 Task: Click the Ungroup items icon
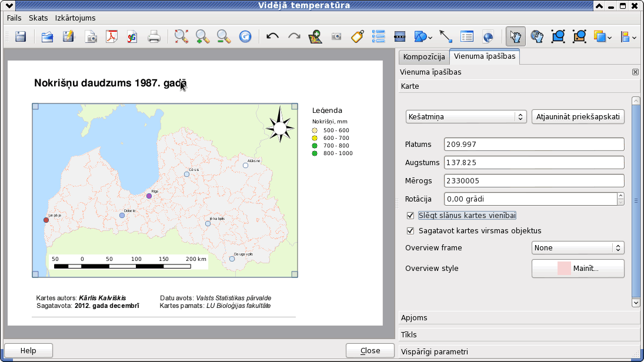[x=579, y=36]
